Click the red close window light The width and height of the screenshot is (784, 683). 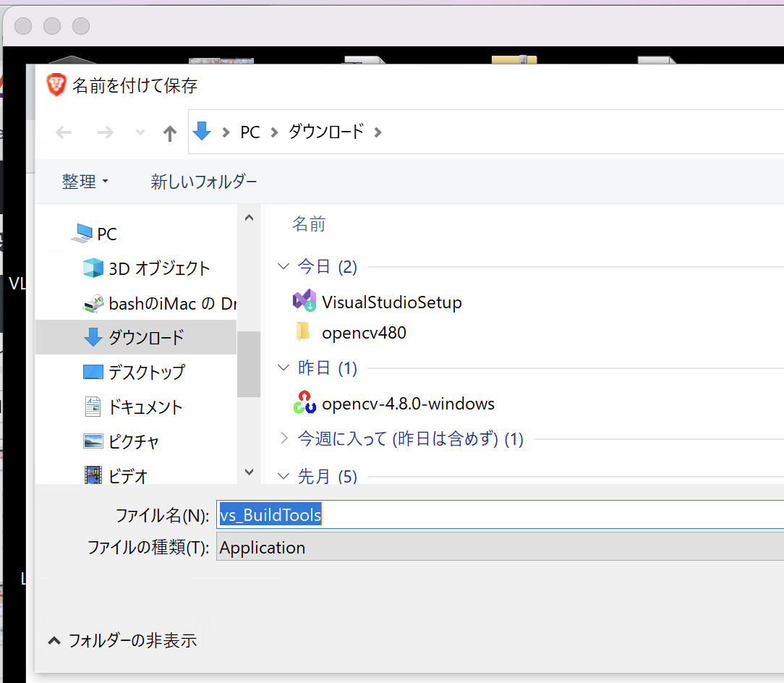click(x=23, y=26)
